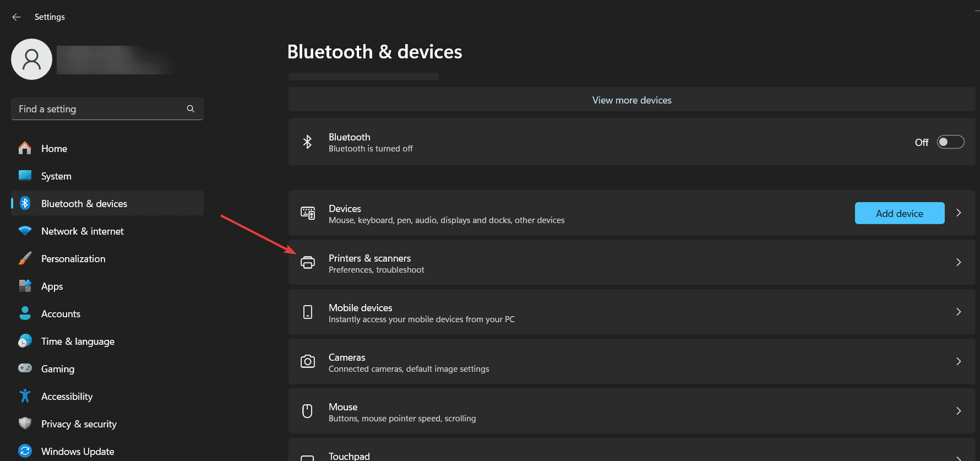Click the Accounts person icon
980x461 pixels.
(25, 313)
